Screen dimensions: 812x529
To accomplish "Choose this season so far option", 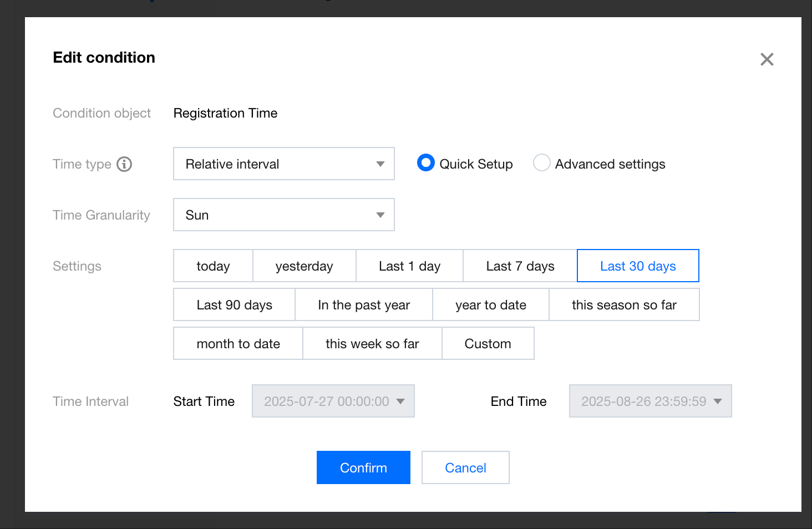I will [x=624, y=305].
